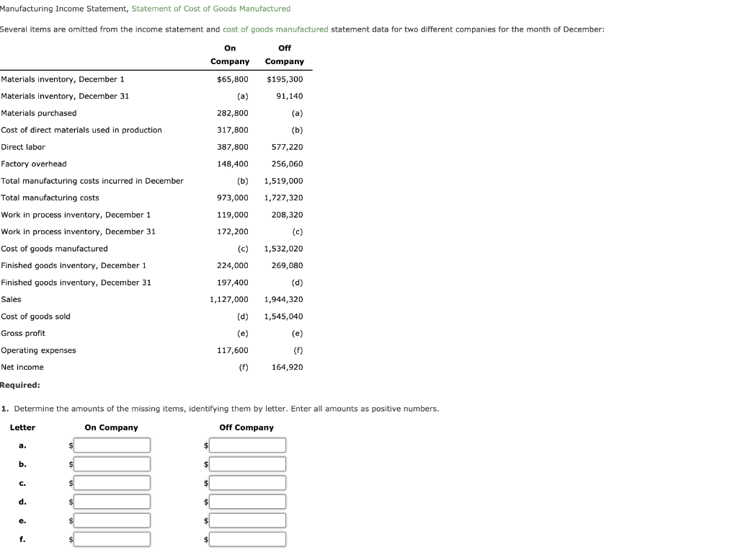
Task: Select the On Company column header
Action: tap(230, 54)
